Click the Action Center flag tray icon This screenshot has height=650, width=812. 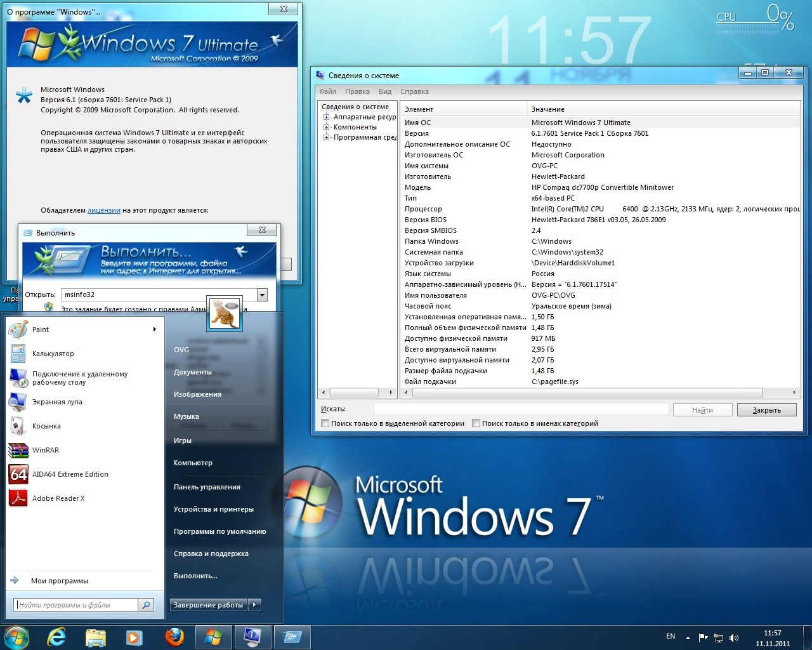coord(703,638)
